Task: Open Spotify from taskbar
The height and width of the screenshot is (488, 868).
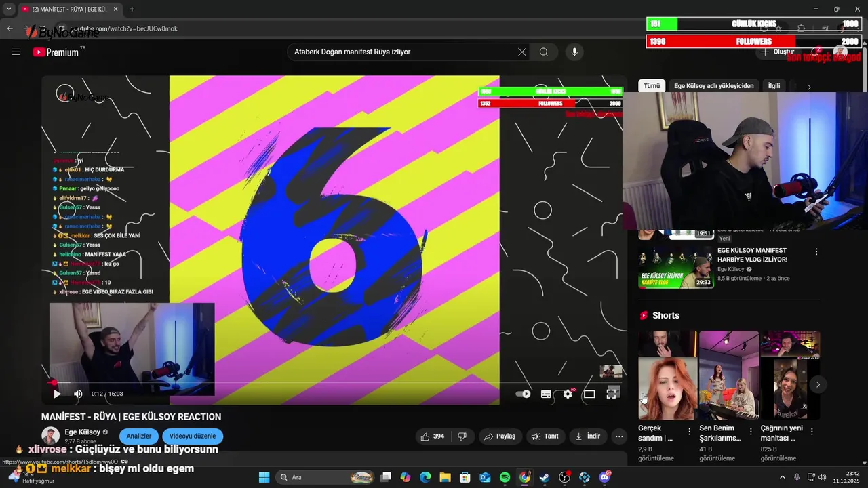Action: (505, 477)
